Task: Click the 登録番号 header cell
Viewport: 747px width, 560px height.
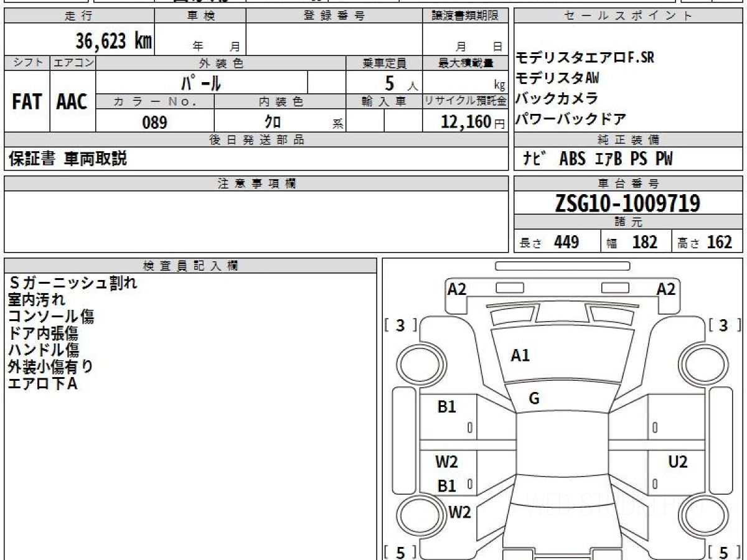Action: click(x=334, y=16)
